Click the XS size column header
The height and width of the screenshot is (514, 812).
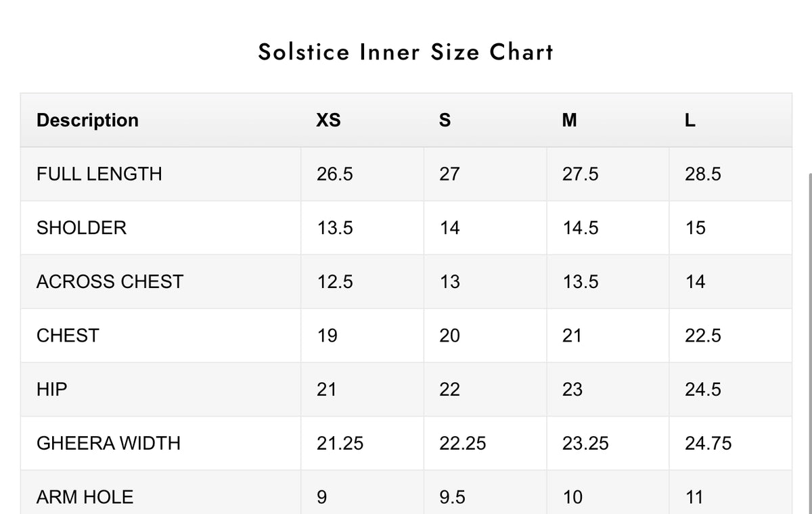click(x=328, y=120)
